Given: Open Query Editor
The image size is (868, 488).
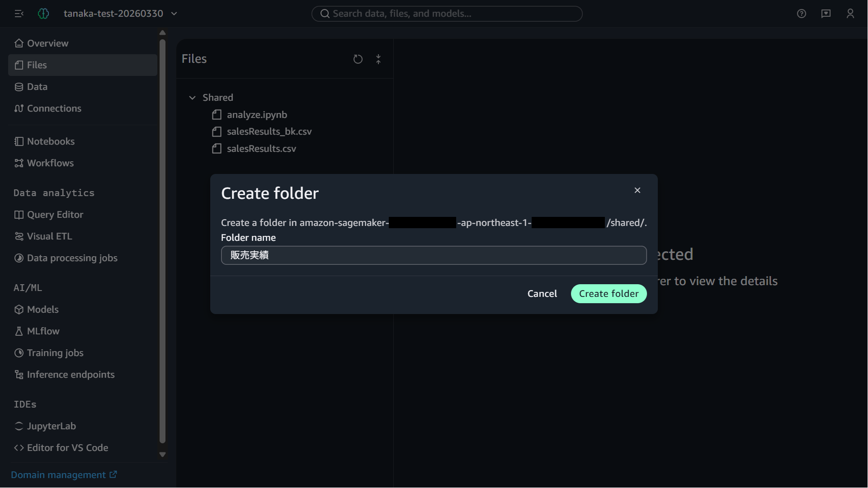Looking at the screenshot, I should 83,215.
